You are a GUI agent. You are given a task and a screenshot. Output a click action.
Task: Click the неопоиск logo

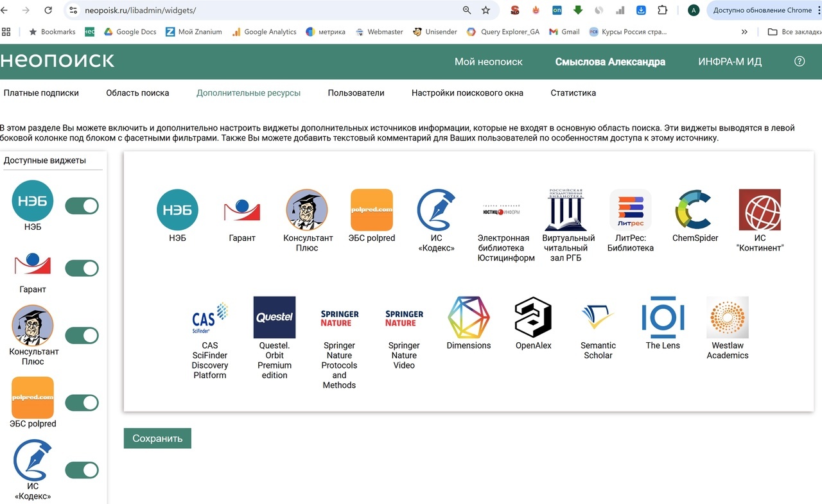[57, 60]
